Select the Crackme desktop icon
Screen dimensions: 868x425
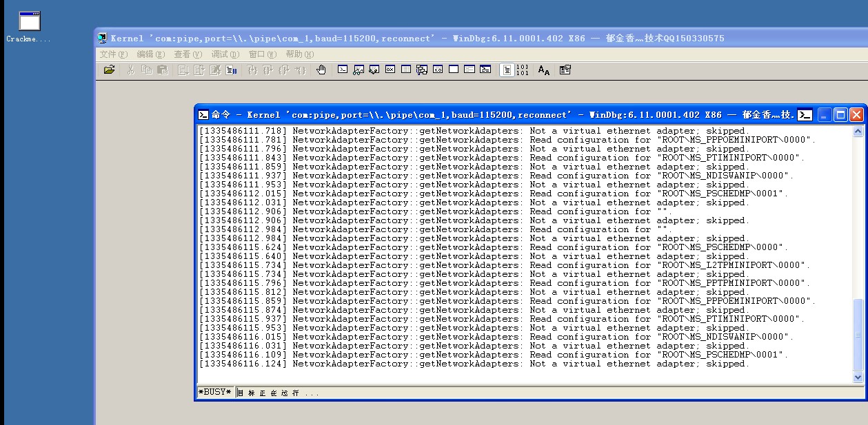(29, 27)
